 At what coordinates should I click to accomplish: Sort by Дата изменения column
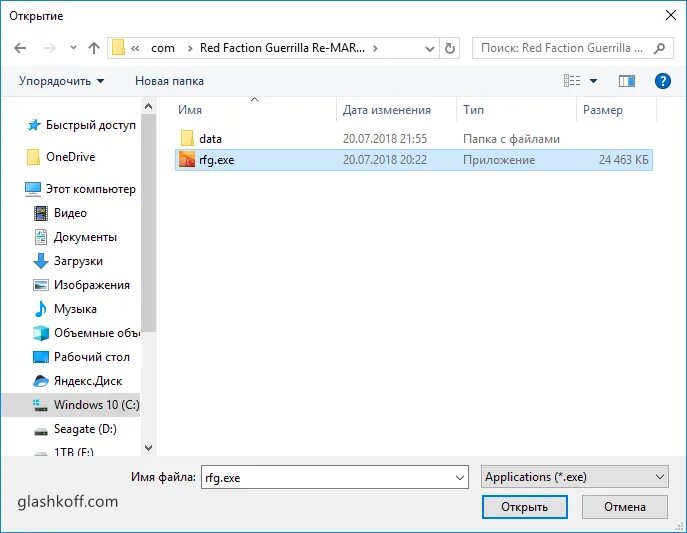pos(386,110)
